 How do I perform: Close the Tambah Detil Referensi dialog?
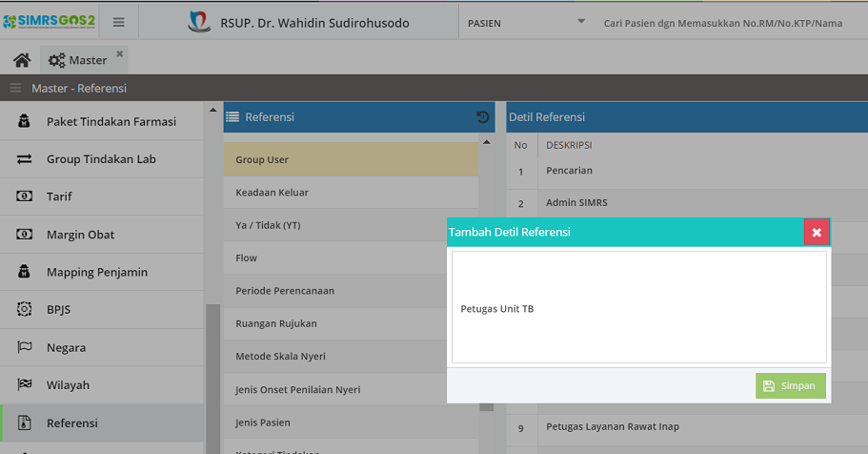[817, 232]
